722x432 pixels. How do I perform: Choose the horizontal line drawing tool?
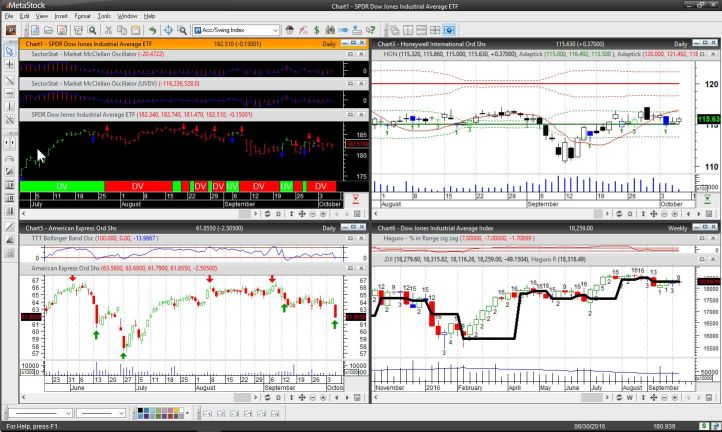(x=9, y=93)
